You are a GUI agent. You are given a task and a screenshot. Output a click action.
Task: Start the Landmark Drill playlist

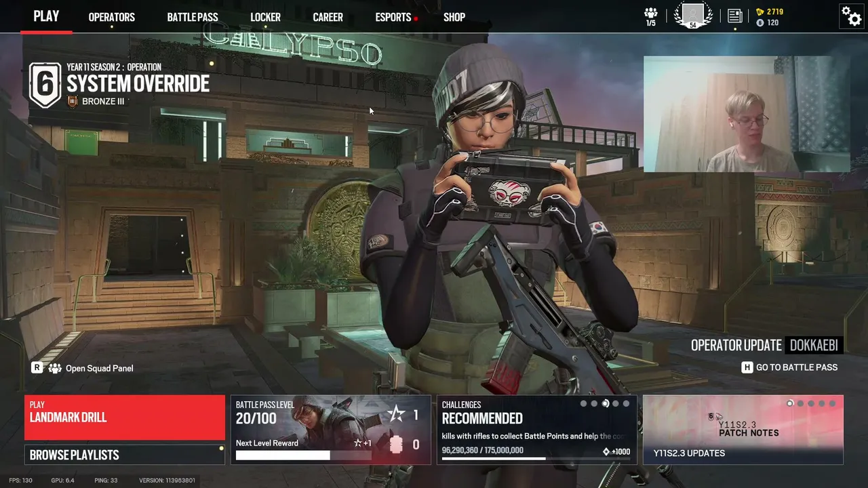click(x=125, y=418)
